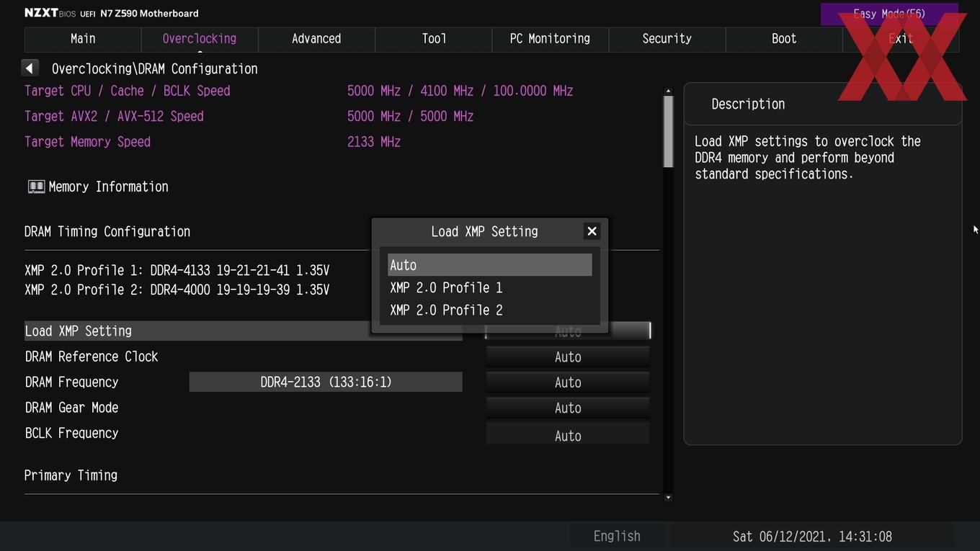Image resolution: width=980 pixels, height=551 pixels.
Task: Click the vertical scrollbar thumb
Action: click(x=668, y=131)
